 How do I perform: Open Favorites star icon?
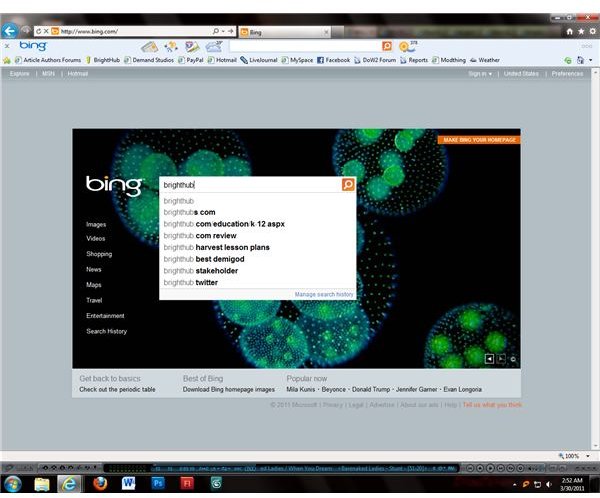pyautogui.click(x=581, y=31)
